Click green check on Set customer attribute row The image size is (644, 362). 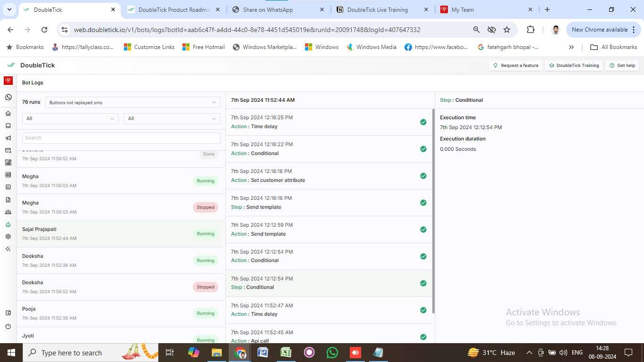tap(423, 176)
